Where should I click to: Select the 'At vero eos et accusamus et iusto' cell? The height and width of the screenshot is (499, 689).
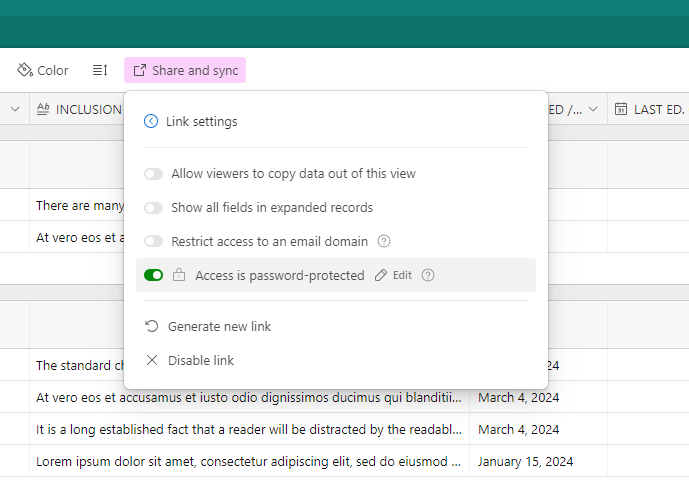tap(249, 397)
